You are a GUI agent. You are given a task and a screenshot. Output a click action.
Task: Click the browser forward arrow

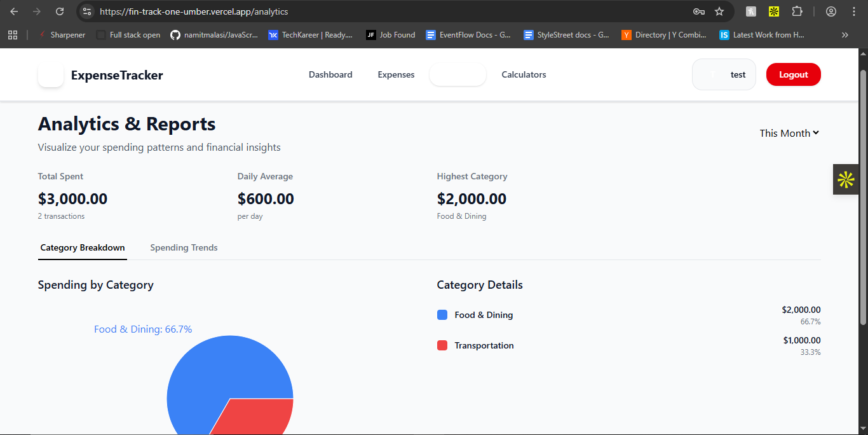[37, 11]
